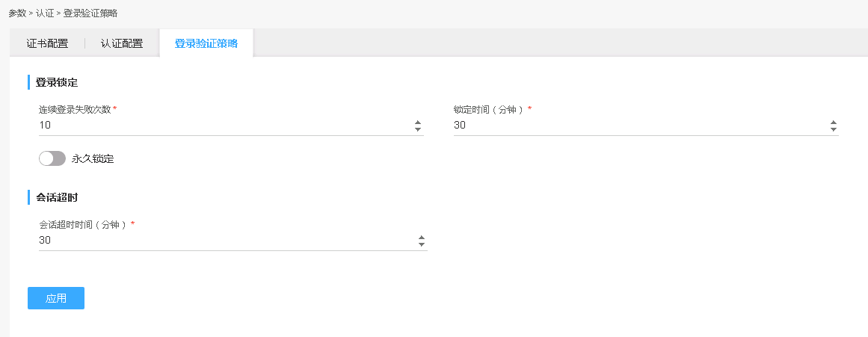Decrease the 连续登录失败次数 value with the down arrow
This screenshot has width=868, height=337.
[418, 130]
